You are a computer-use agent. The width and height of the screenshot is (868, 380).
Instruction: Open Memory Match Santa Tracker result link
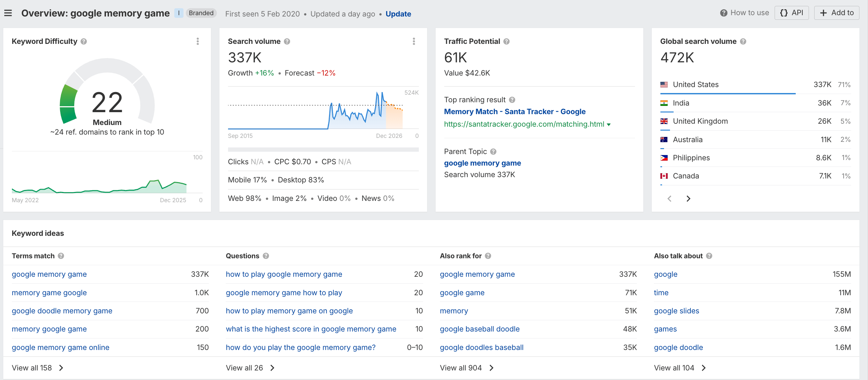click(515, 111)
